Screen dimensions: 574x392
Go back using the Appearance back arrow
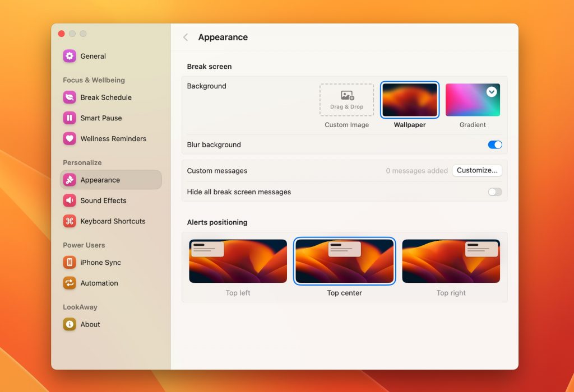tap(185, 37)
